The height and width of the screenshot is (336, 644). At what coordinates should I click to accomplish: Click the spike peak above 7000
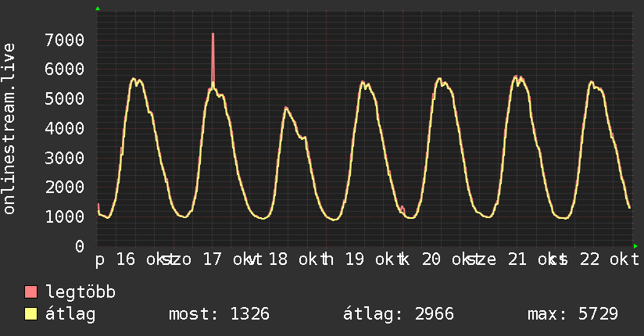213,34
